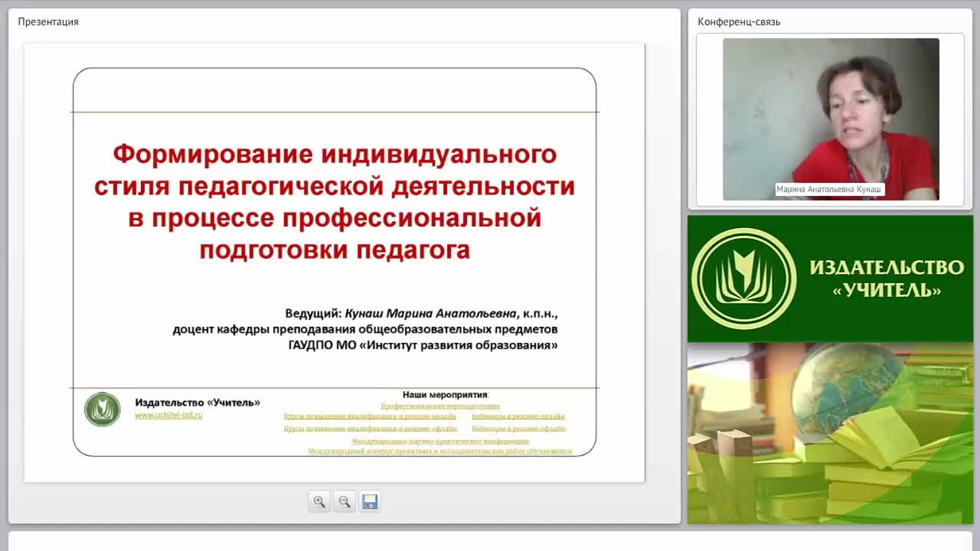Viewport: 980px width, 551px height.
Task: Click the red slide title text
Action: [335, 202]
